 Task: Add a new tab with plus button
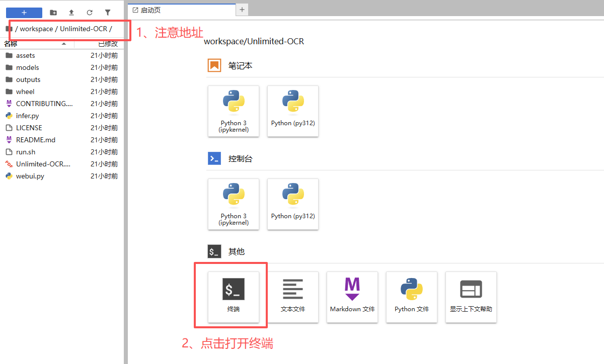(x=242, y=10)
